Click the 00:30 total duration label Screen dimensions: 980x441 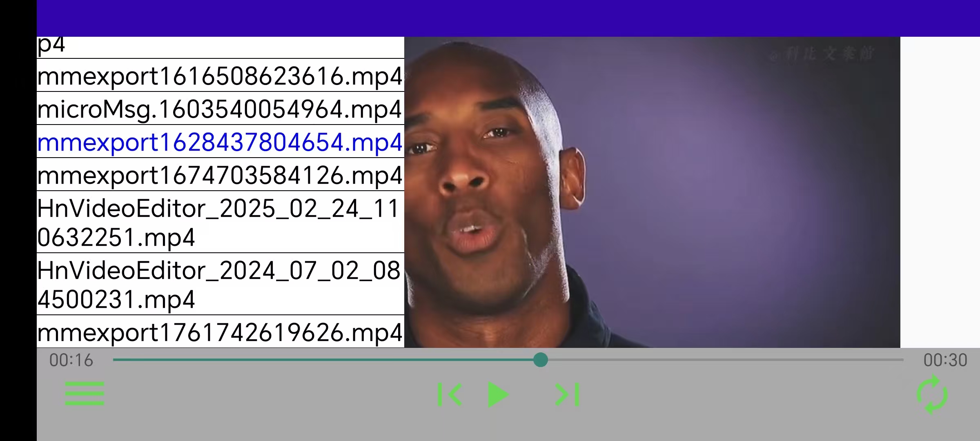945,360
